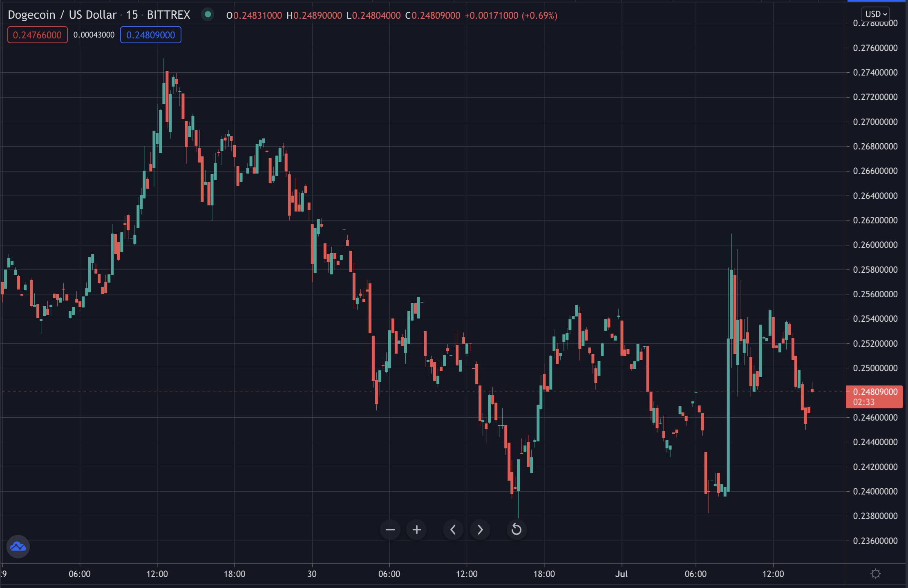Click the 30 date label on time axis

pos(312,574)
